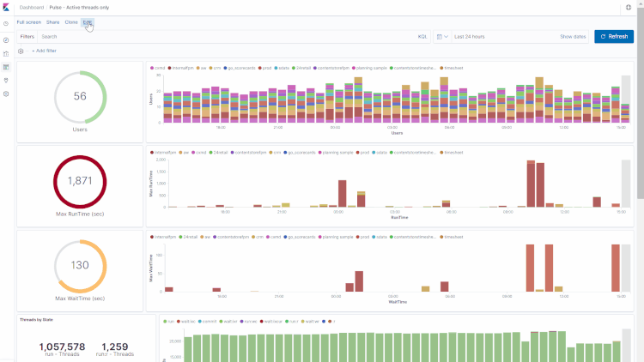Open the filter options gear icon
This screenshot has width=644, height=362.
pos(21,51)
